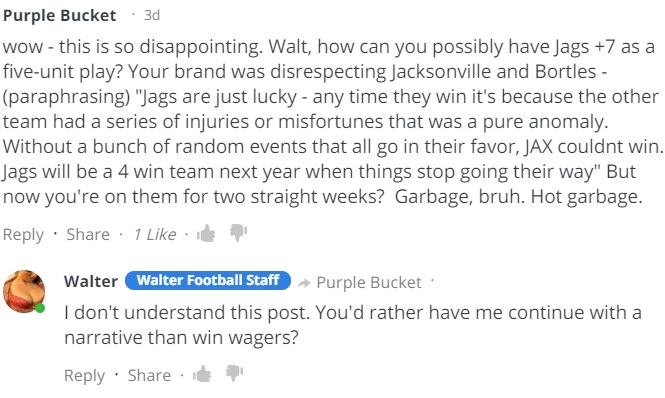Viewport: 665px width, 398px height.
Task: Reply to Purple Bucket's comment
Action: [x=23, y=234]
